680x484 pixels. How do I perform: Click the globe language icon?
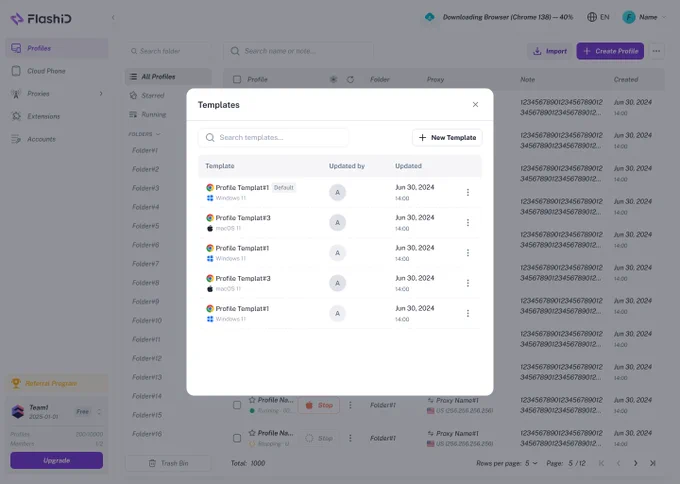click(592, 17)
